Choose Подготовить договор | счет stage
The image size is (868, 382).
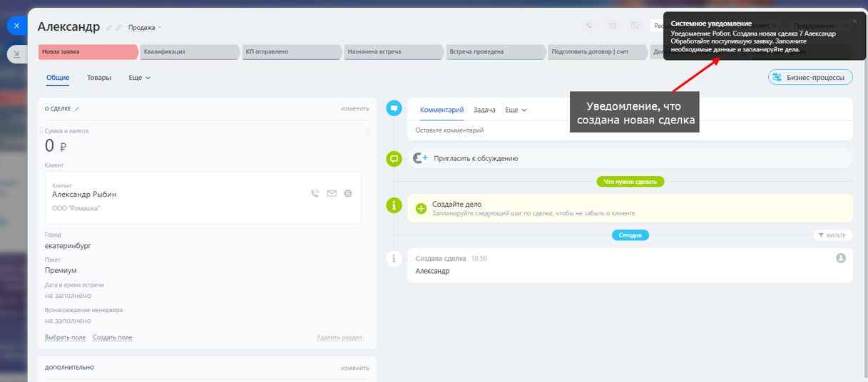[x=598, y=52]
